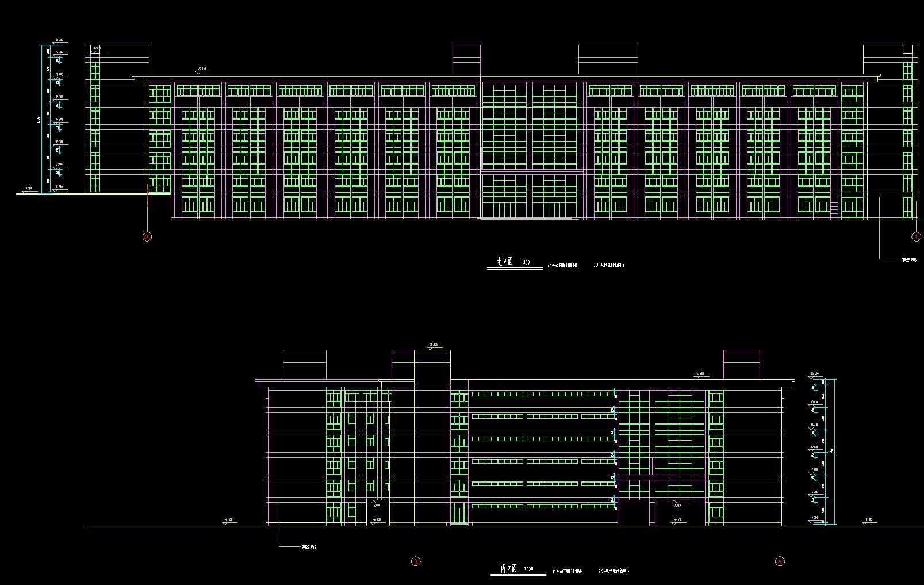Select roof elevation mark on west elevation right eave

click(700, 375)
